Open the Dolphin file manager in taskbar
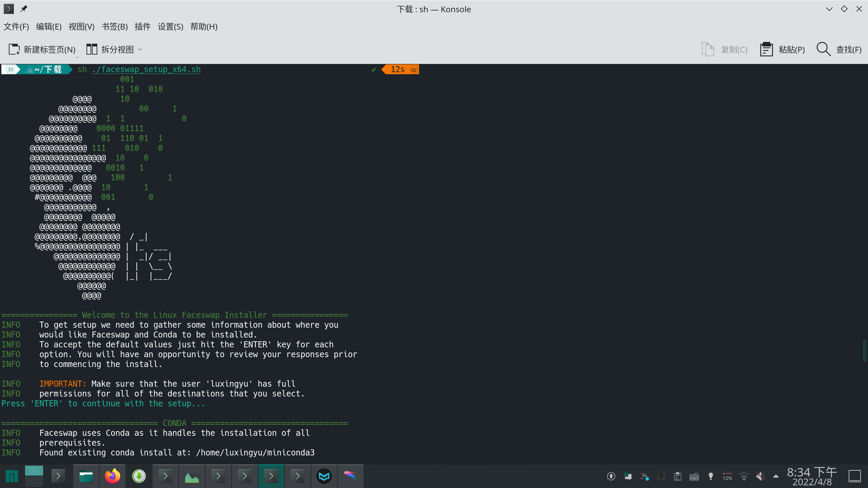Image resolution: width=868 pixels, height=488 pixels. 86,476
